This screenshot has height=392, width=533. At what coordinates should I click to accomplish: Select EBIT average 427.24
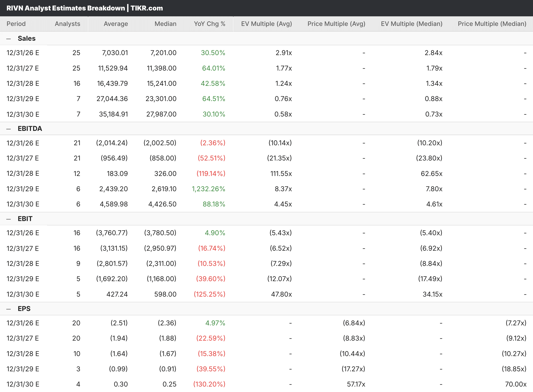coord(117,294)
